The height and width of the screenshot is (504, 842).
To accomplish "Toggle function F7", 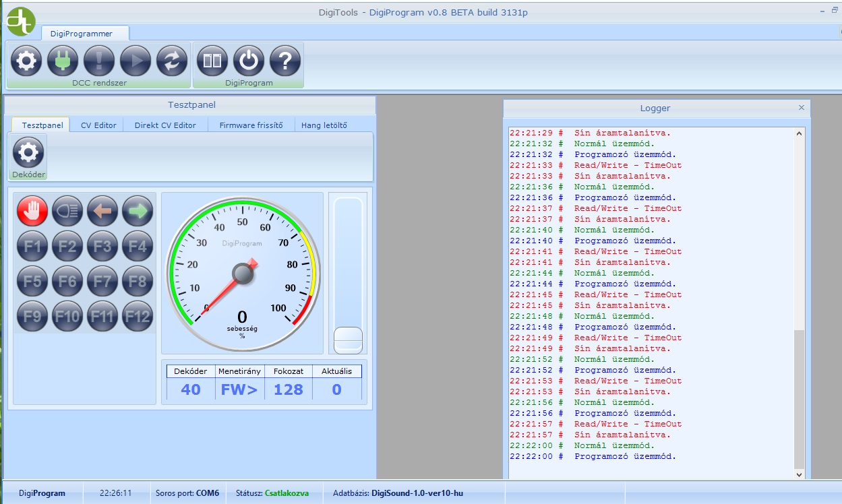I will (102, 281).
